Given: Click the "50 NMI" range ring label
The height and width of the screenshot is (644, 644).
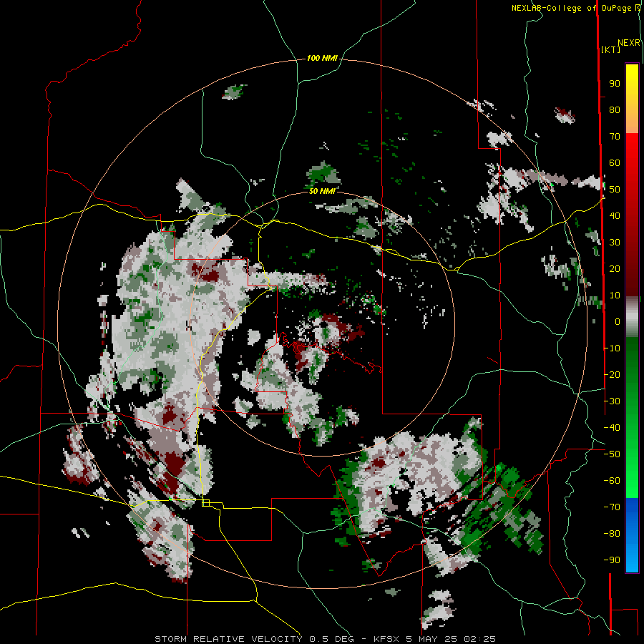Looking at the screenshot, I should [x=322, y=191].
